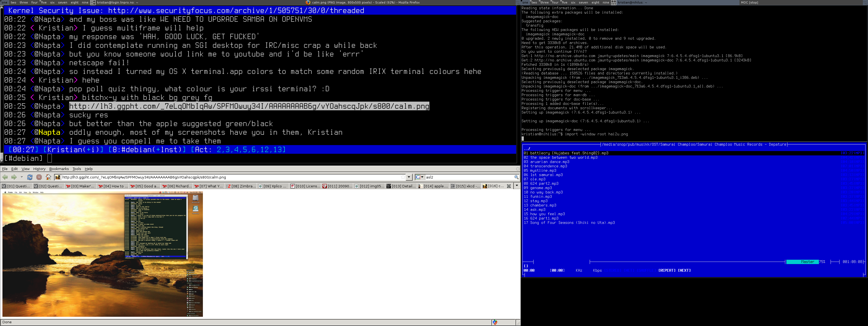The height and width of the screenshot is (326, 868).
Task: Switch to the [03] Maker'... tab
Action: (x=80, y=186)
